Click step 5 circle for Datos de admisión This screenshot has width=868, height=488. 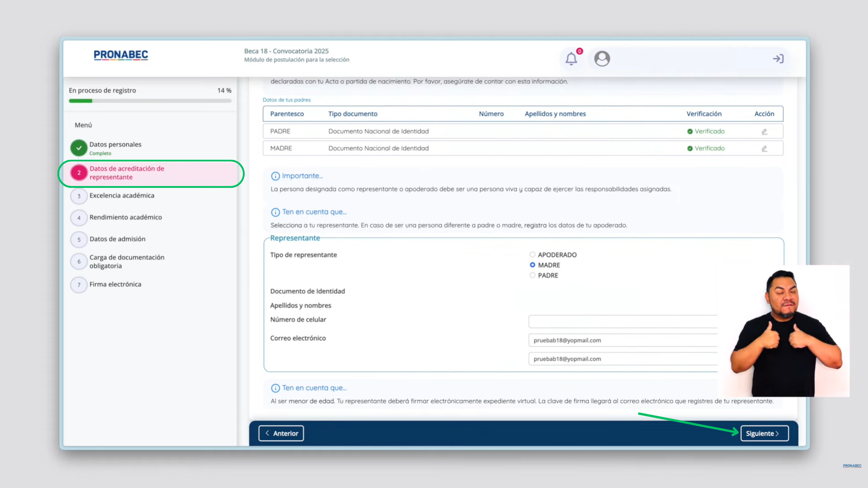[x=79, y=239]
